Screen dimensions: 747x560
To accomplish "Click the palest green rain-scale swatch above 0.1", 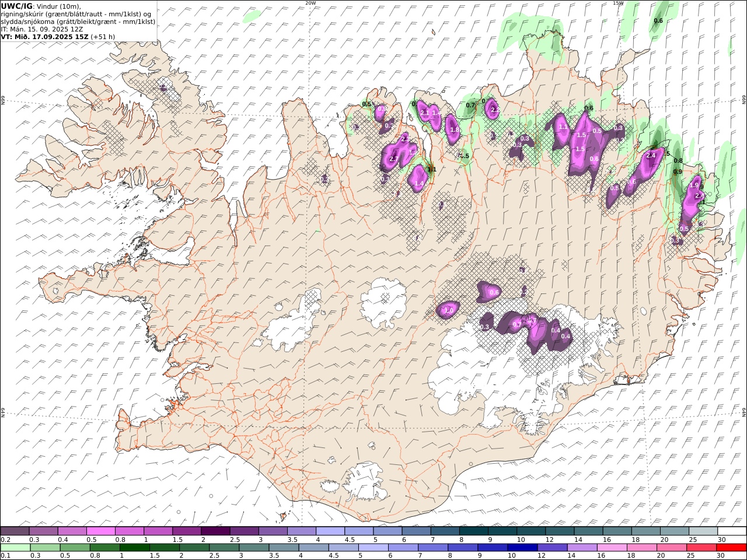I will (x=15, y=547).
